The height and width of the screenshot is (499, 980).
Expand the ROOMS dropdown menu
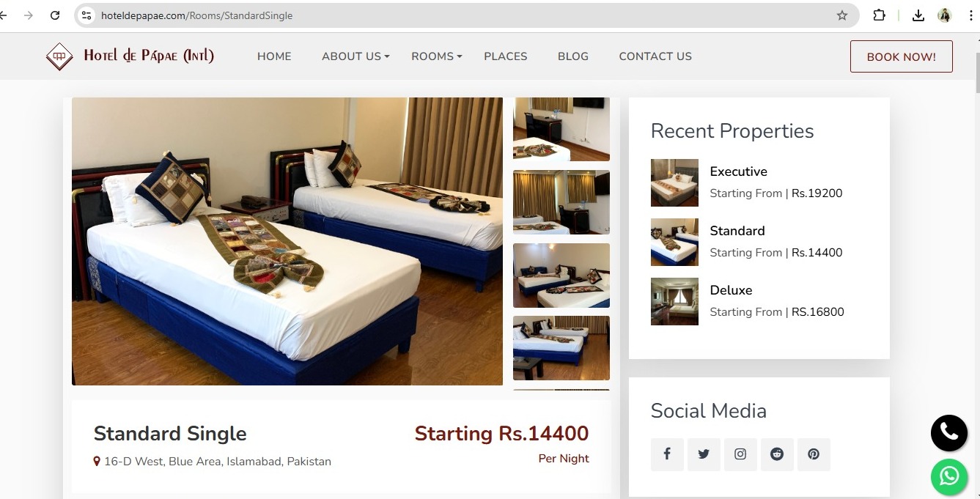437,56
